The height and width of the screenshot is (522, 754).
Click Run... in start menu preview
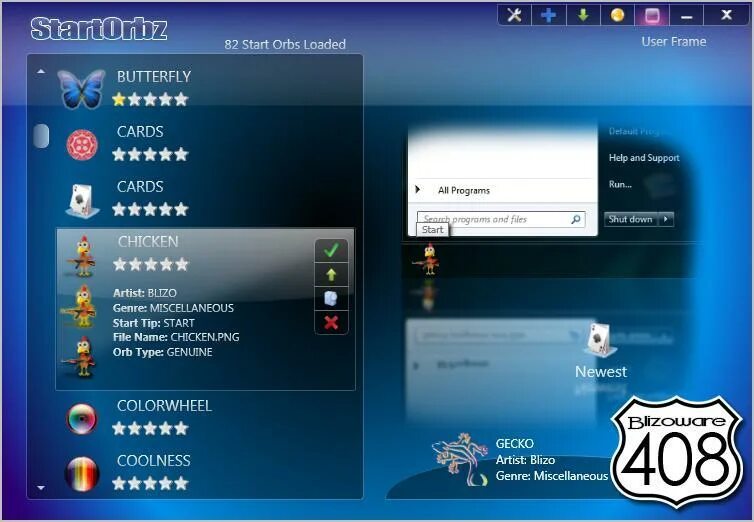pos(620,184)
